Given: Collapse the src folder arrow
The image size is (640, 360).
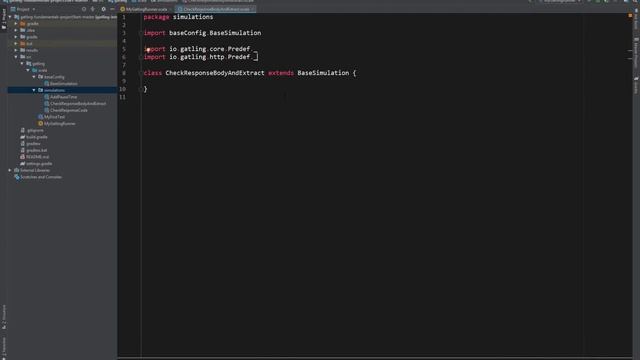Looking at the screenshot, I should point(16,57).
